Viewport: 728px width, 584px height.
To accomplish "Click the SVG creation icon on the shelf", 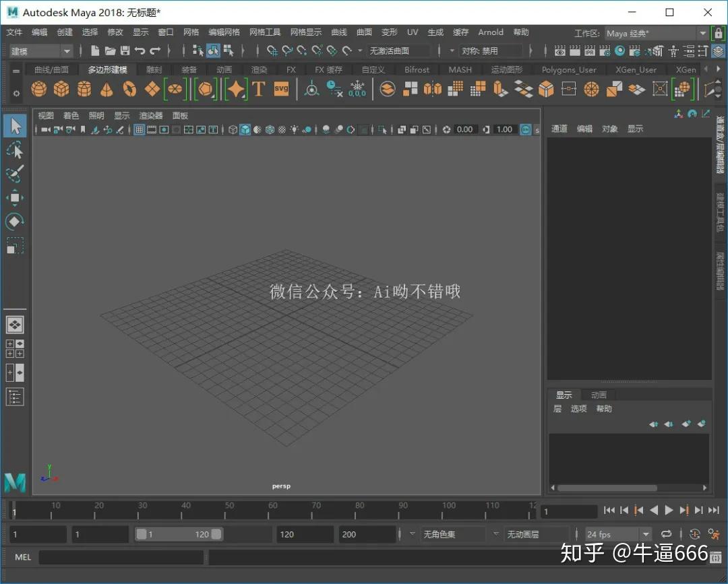I will [281, 88].
